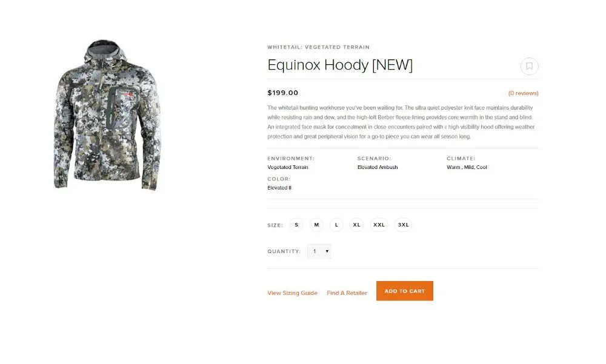Click Find A Retailer

point(347,293)
